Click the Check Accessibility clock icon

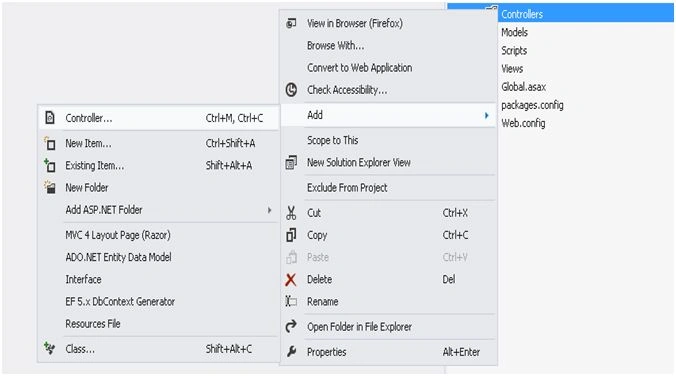[x=291, y=90]
